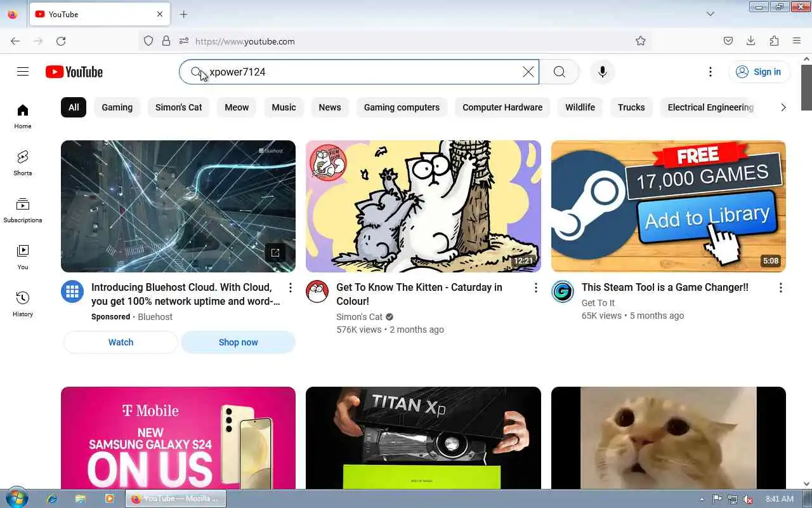Filter by the Computer Hardware chip
Image resolution: width=812 pixels, height=508 pixels.
point(502,107)
